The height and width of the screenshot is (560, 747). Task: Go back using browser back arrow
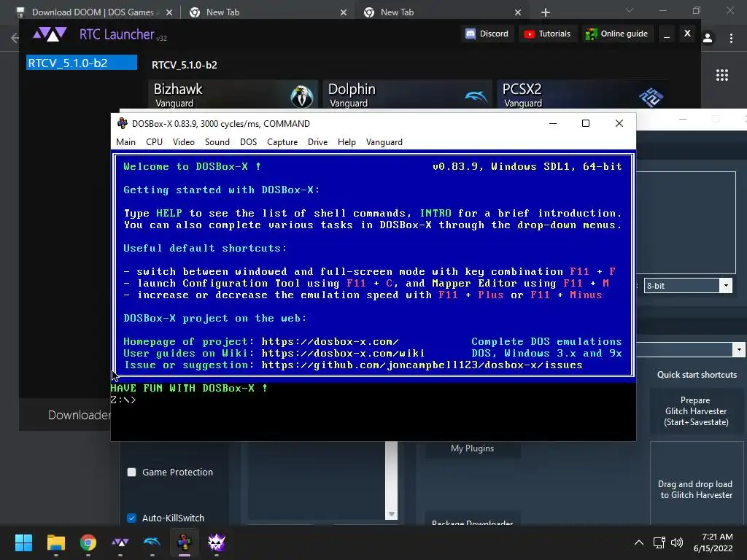[15, 38]
